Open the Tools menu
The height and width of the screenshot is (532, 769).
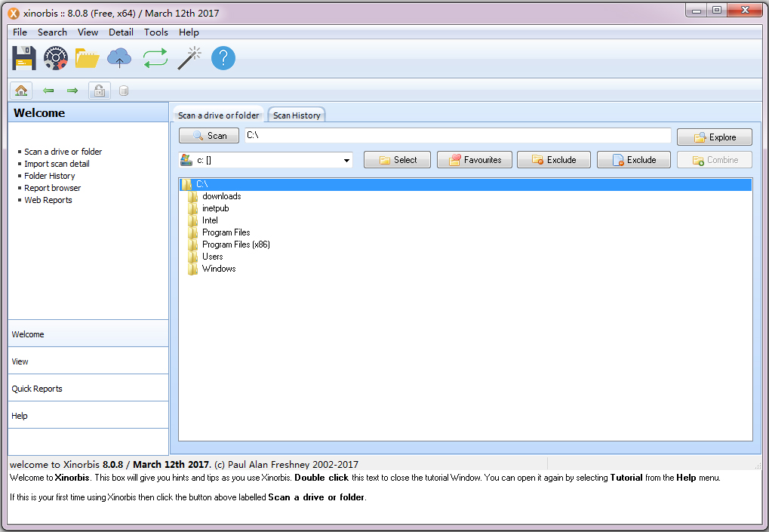tap(156, 32)
